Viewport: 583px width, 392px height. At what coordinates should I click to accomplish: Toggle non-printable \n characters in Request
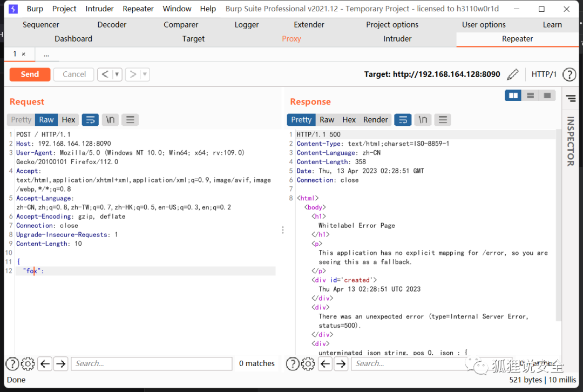click(110, 120)
